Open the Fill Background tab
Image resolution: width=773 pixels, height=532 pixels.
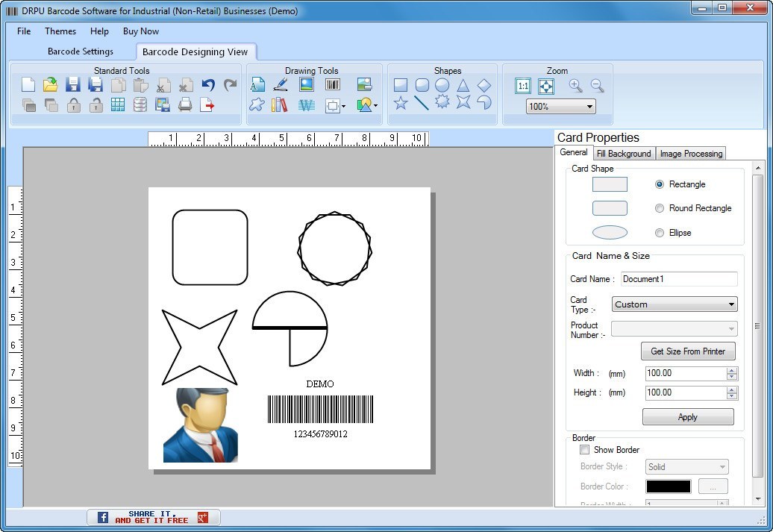pos(624,153)
